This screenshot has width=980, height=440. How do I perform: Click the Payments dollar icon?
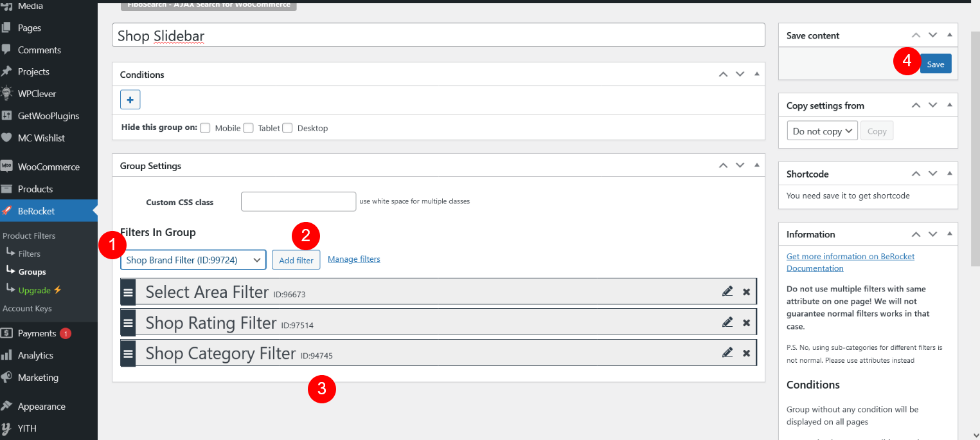6,333
